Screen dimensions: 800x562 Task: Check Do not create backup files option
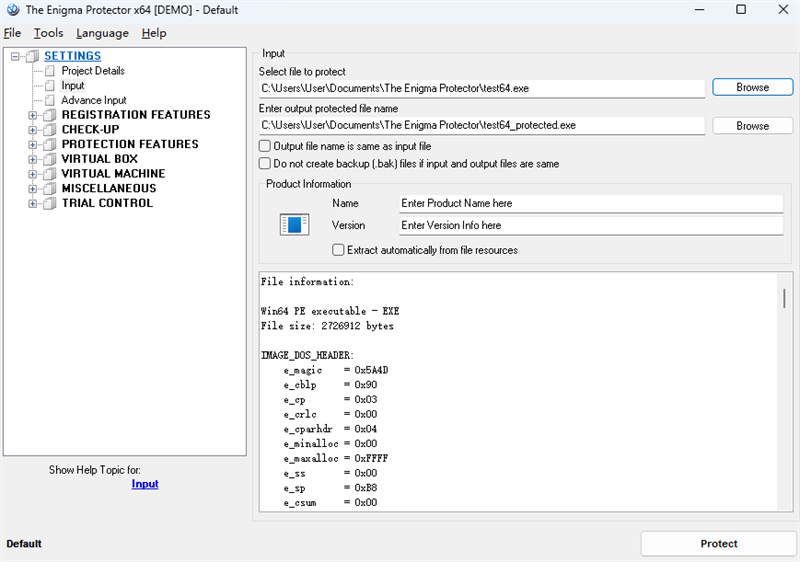click(x=265, y=164)
